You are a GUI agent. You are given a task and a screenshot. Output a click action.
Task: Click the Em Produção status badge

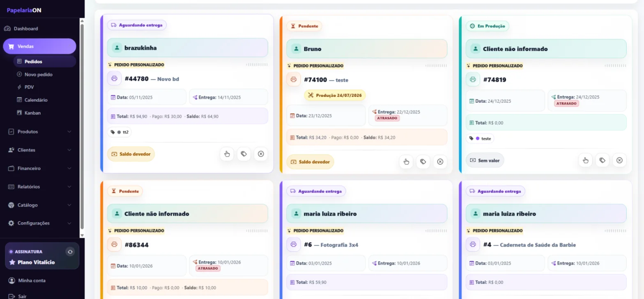[x=488, y=26]
